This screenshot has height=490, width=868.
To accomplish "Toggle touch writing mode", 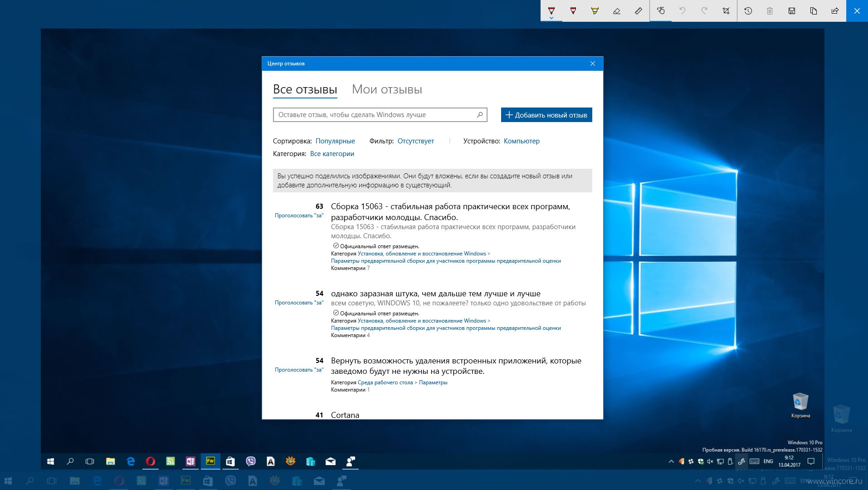I will pyautogui.click(x=661, y=10).
